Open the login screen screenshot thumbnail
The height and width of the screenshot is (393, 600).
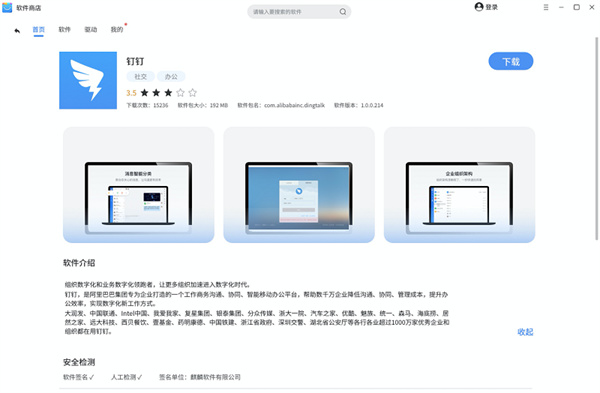point(299,185)
